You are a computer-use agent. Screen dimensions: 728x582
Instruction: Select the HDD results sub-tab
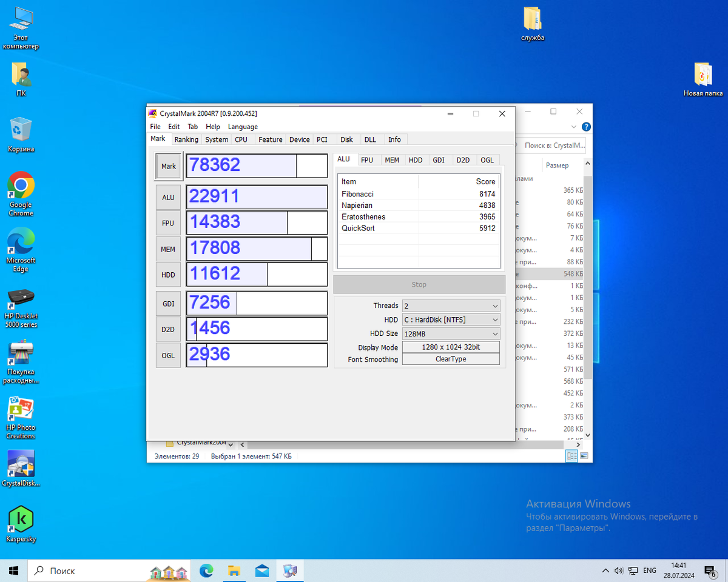coord(416,160)
